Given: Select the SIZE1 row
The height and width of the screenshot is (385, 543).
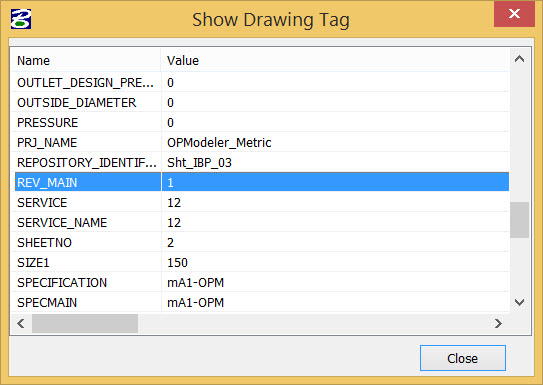Looking at the screenshot, I should point(262,262).
